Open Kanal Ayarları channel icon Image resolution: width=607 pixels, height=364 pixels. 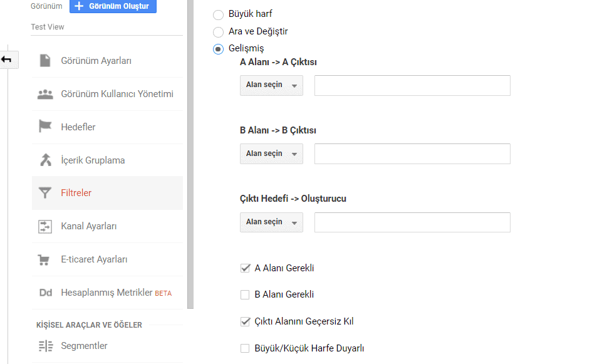click(x=45, y=227)
